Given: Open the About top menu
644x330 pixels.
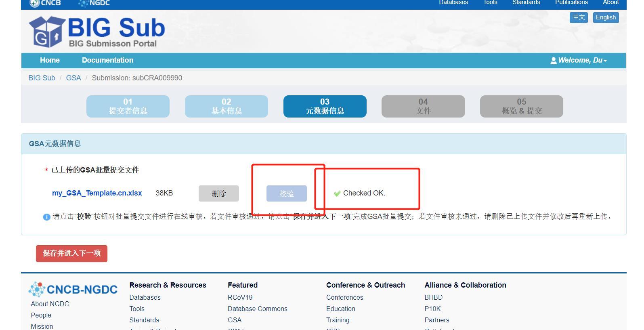Looking at the screenshot, I should click(x=610, y=2).
